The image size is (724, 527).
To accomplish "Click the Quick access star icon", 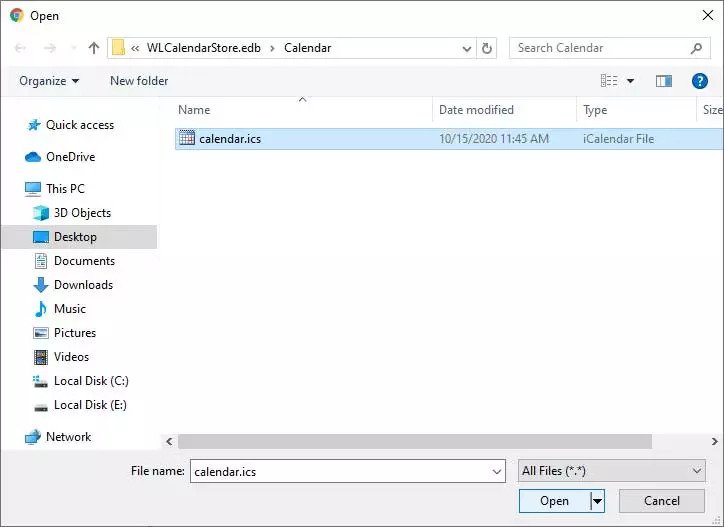I will coord(34,125).
